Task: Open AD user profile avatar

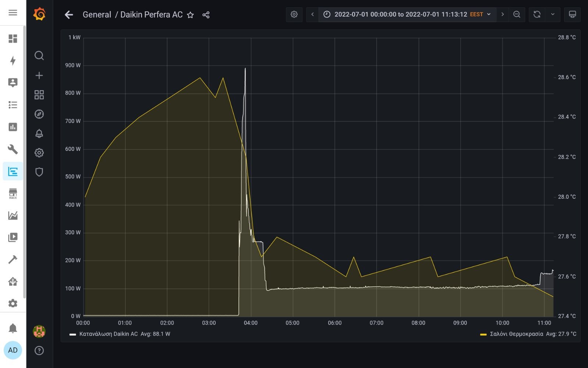Action: click(x=13, y=350)
